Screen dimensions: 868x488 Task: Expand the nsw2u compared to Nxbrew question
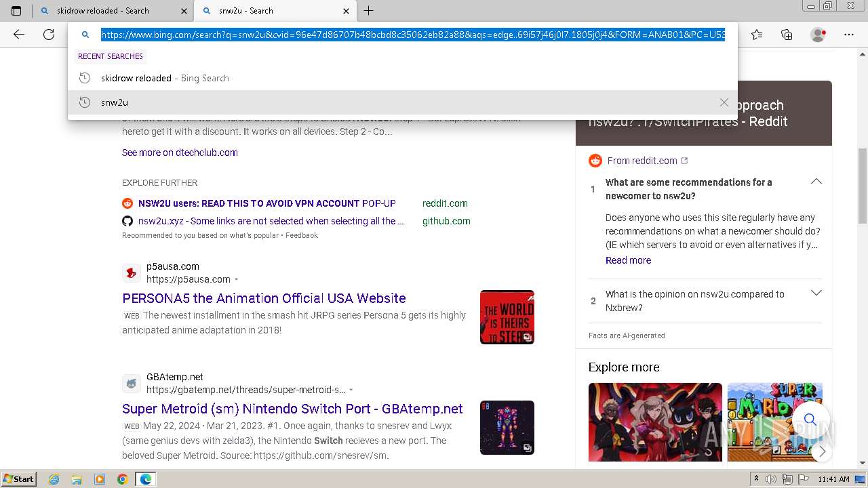click(x=816, y=293)
